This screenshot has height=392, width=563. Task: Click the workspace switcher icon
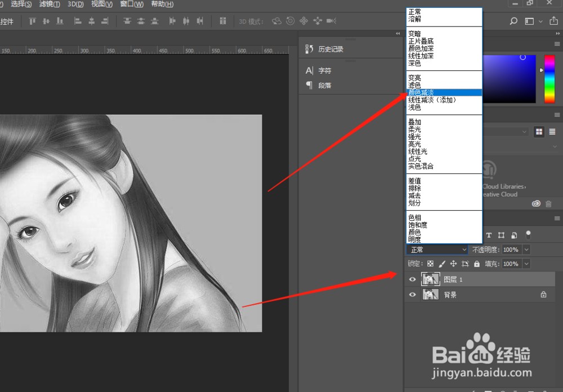pos(529,21)
